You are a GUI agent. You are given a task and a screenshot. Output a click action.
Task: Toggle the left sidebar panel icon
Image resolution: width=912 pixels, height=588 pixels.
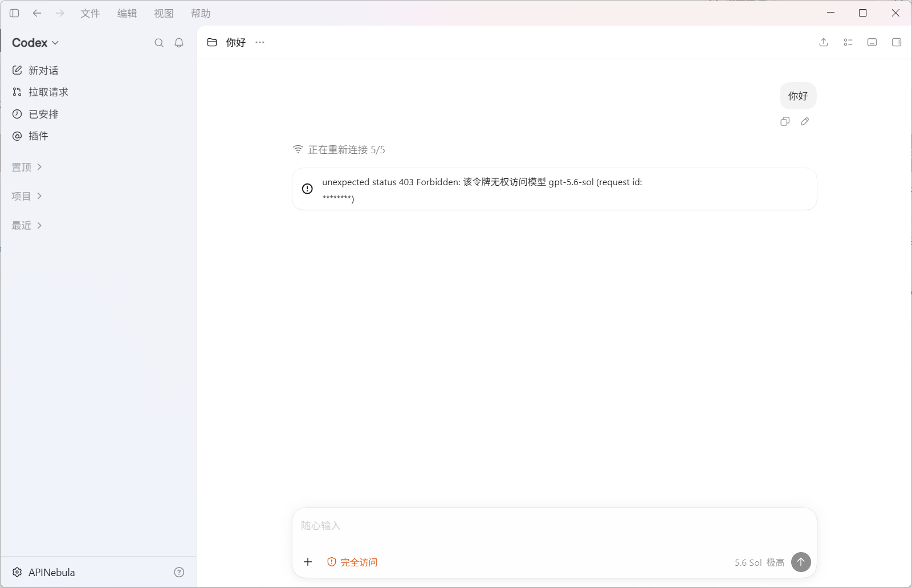tap(14, 13)
